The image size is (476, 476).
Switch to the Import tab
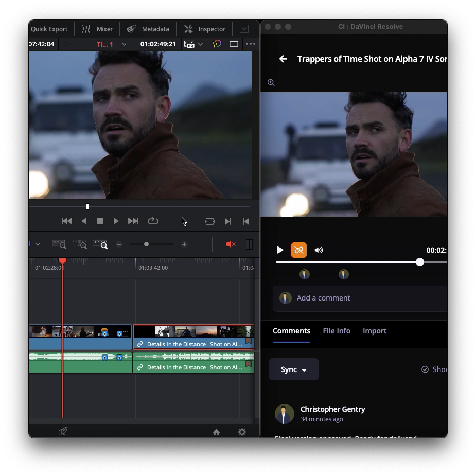pyautogui.click(x=375, y=331)
